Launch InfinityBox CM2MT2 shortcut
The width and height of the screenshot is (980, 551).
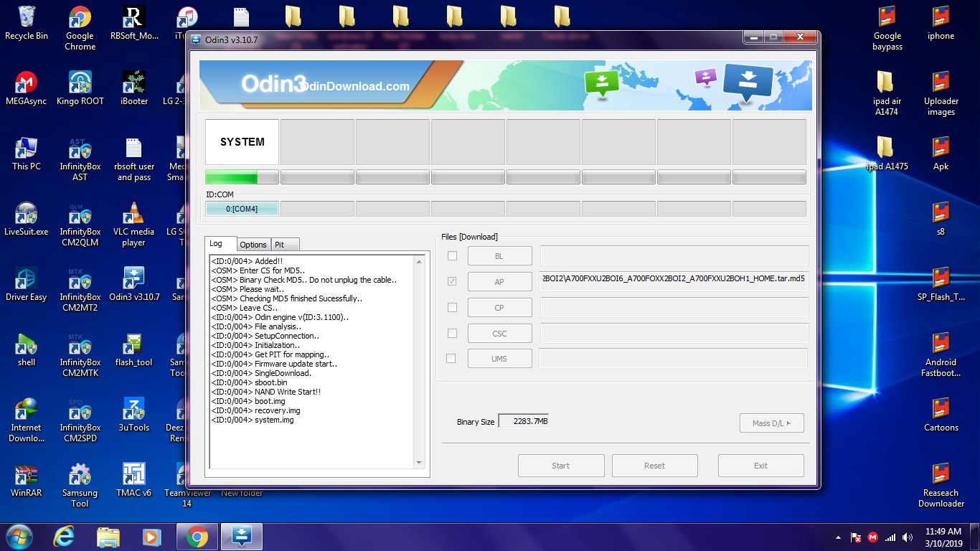point(80,290)
